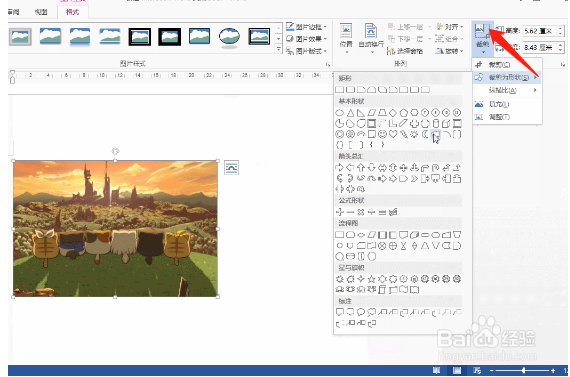Choose the trapezoid in basic shapes
This screenshot has width=570, height=377.
(x=382, y=113)
